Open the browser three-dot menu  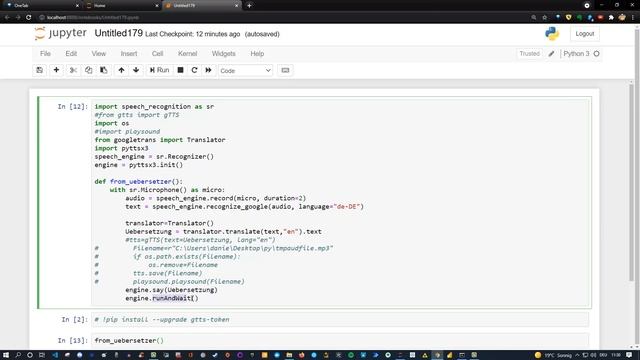pyautogui.click(x=633, y=18)
